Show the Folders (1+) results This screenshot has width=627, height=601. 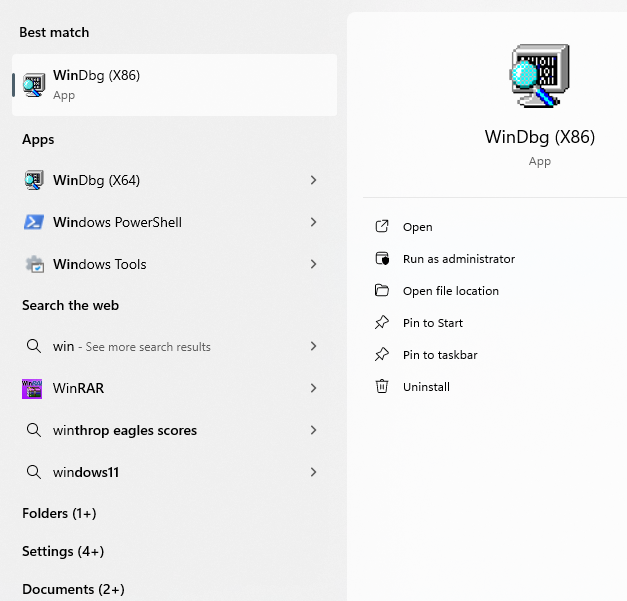coord(59,513)
